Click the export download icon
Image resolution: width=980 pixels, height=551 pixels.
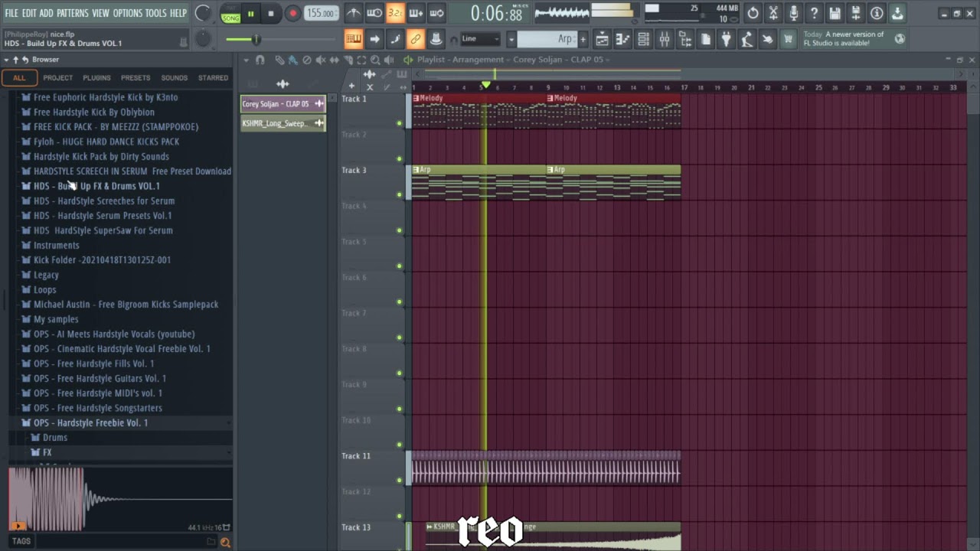coord(897,13)
